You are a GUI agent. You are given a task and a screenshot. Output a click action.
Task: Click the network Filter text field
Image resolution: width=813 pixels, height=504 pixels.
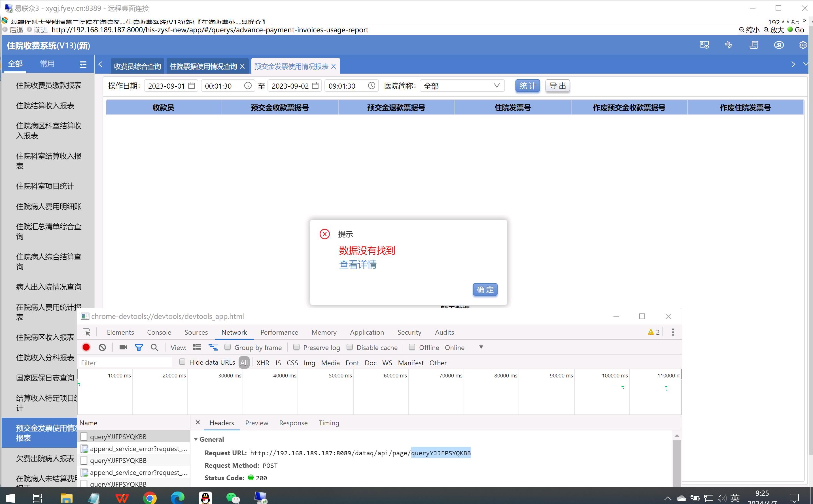coord(125,363)
